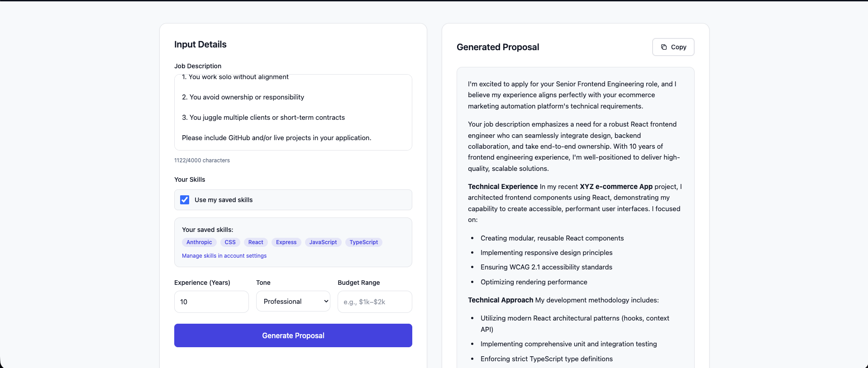Click the Generate Proposal button
The width and height of the screenshot is (868, 368).
pyautogui.click(x=293, y=335)
